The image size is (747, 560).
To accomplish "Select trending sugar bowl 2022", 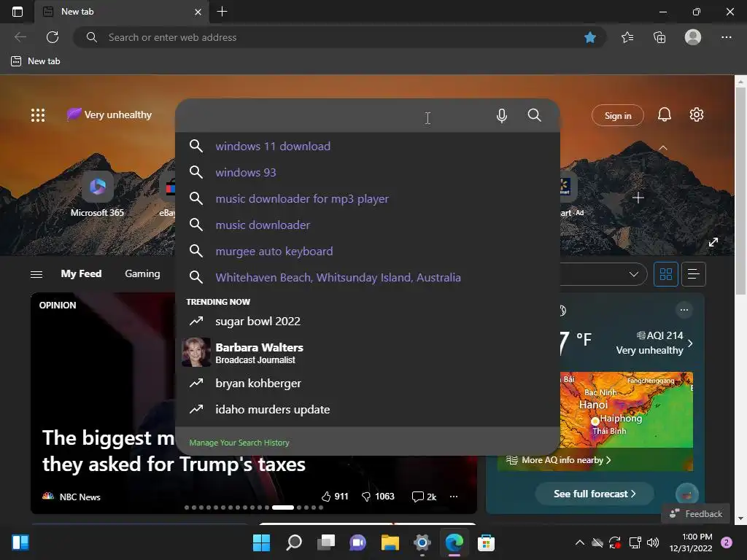I will [x=368, y=322].
